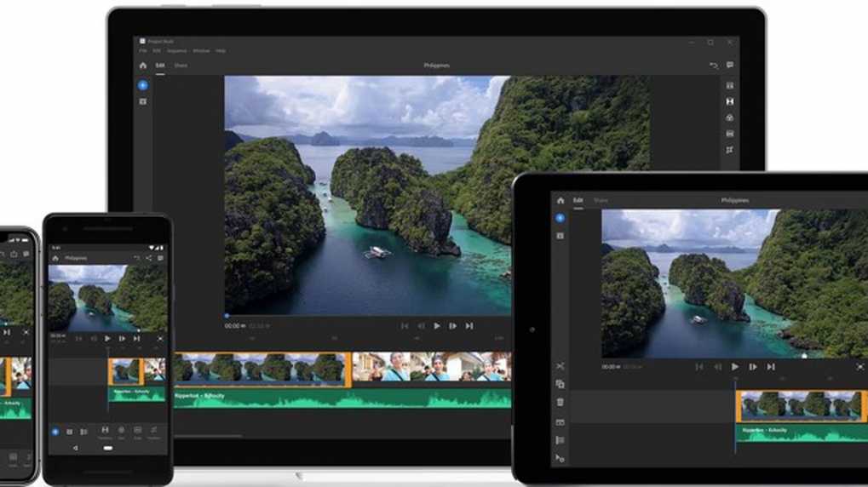Select the green audio clip on tablet timeline
868x487 pixels.
coord(802,433)
